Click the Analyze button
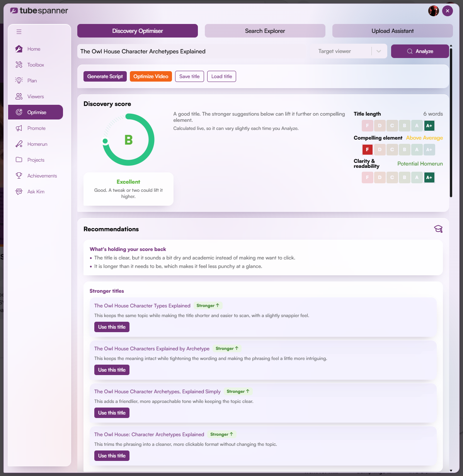Screen dimensions: 463x476 420,51
